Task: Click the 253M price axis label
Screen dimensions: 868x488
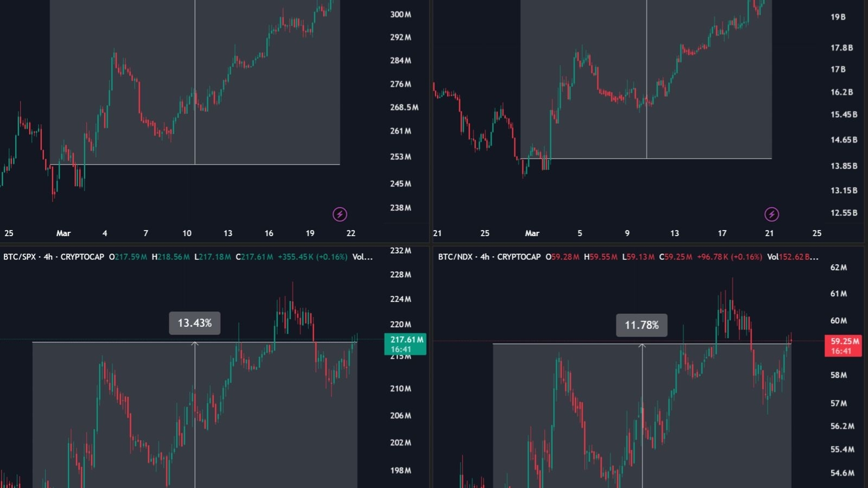Action: pyautogui.click(x=400, y=157)
